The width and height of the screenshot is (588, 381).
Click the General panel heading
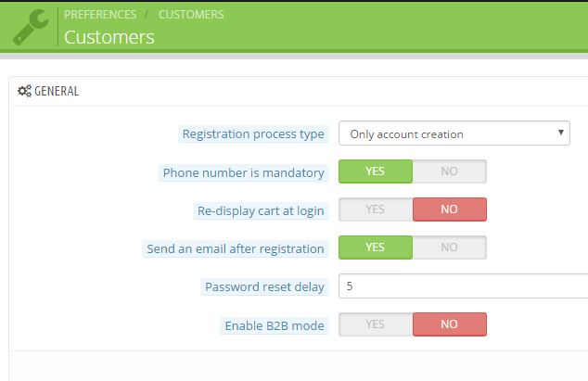click(56, 91)
